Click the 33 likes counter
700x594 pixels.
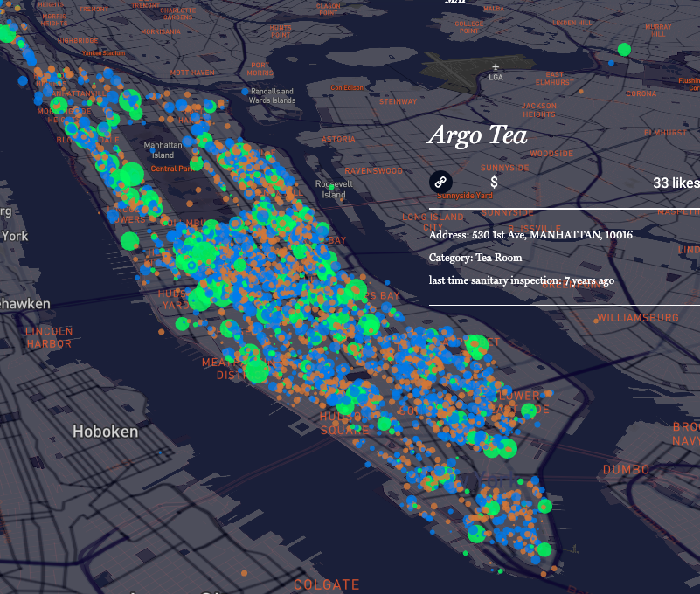coord(676,183)
